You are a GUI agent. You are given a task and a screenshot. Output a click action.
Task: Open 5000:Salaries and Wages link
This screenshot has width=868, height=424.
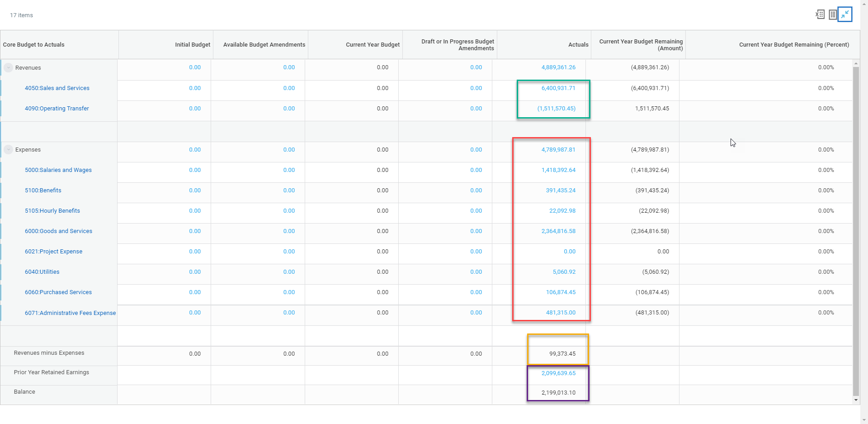pos(58,170)
